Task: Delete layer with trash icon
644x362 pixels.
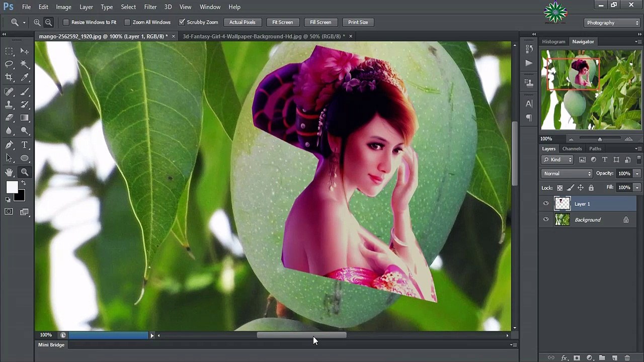Action: click(x=627, y=358)
